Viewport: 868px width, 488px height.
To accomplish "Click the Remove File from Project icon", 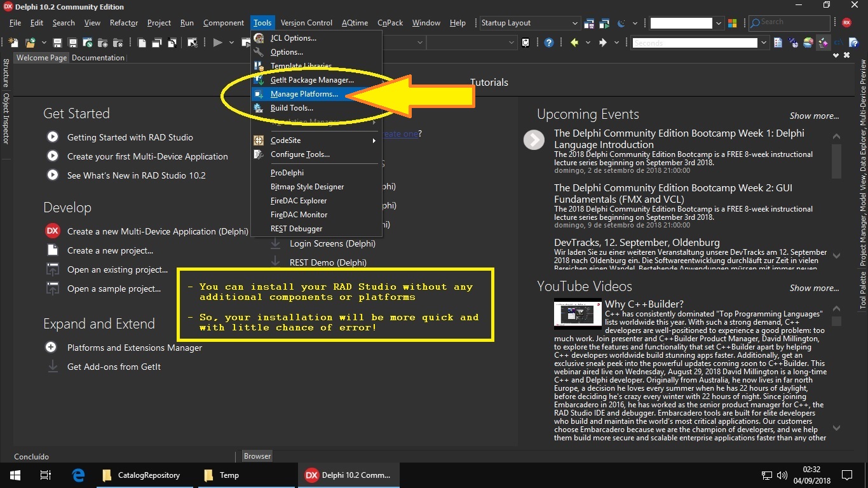I will [118, 43].
